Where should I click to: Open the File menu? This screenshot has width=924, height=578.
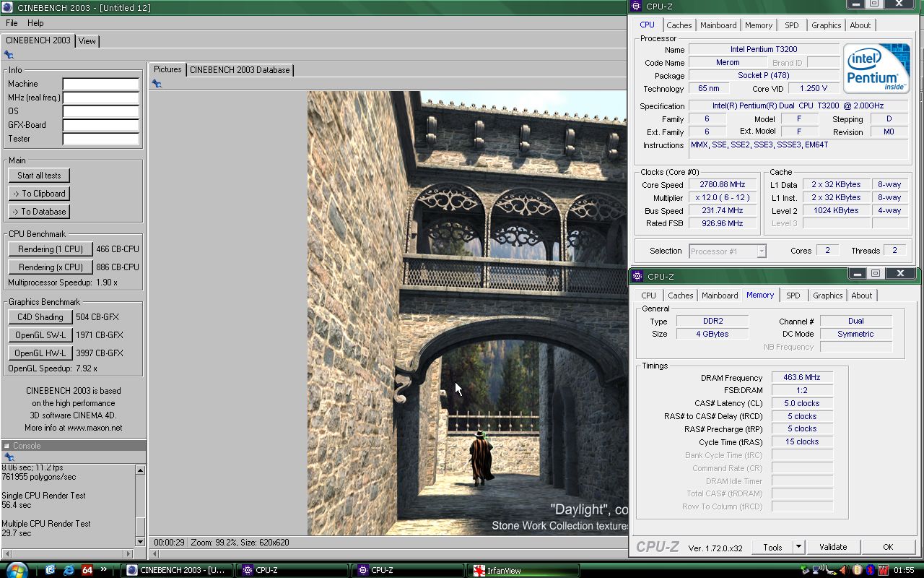point(12,23)
